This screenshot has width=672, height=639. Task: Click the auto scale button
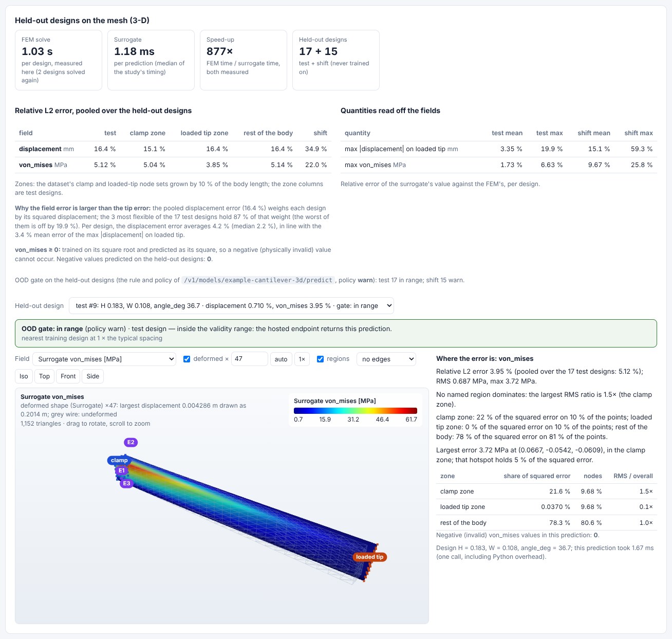coord(281,359)
